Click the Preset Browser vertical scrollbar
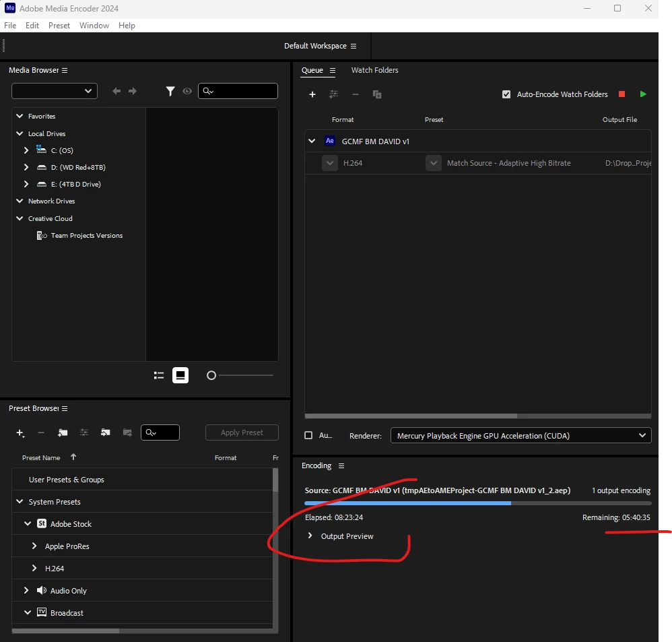The image size is (672, 642). [275, 480]
